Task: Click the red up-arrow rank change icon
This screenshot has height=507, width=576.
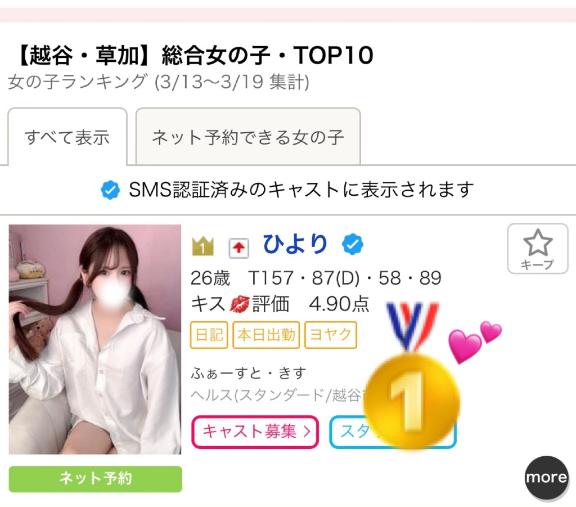Action: coord(239,248)
